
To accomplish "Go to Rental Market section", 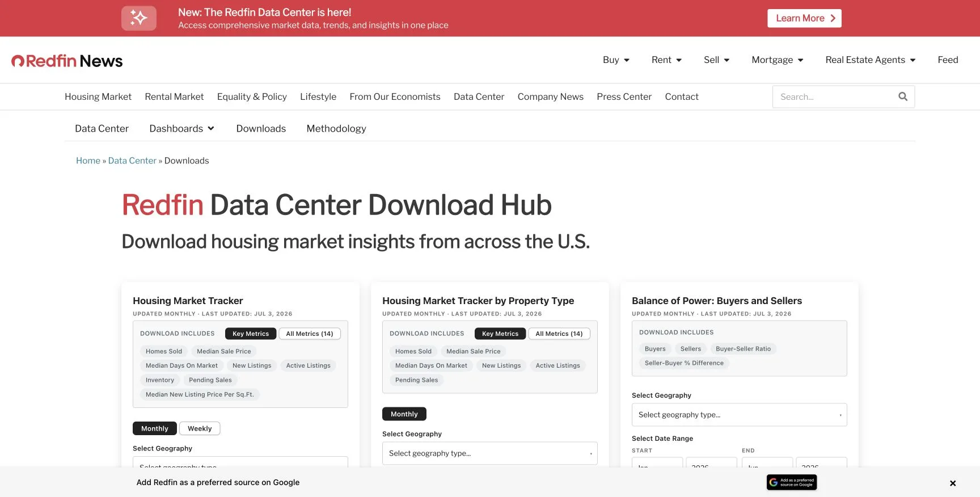I will point(174,97).
